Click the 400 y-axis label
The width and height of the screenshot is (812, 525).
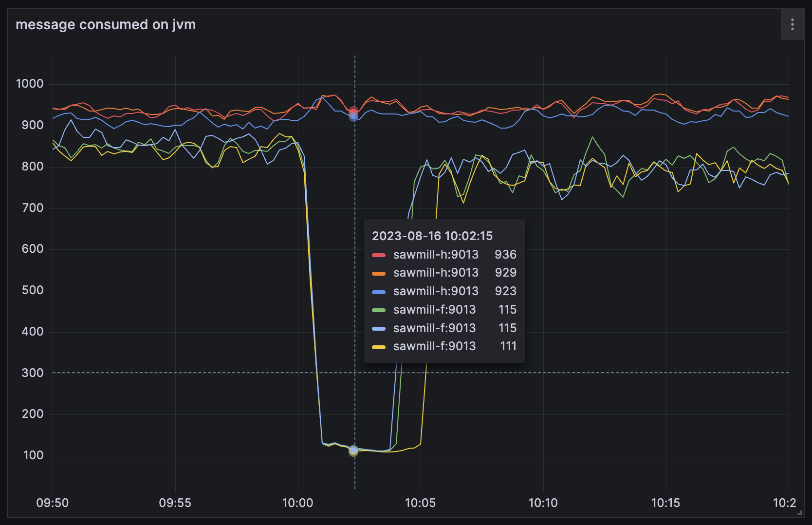(x=33, y=332)
